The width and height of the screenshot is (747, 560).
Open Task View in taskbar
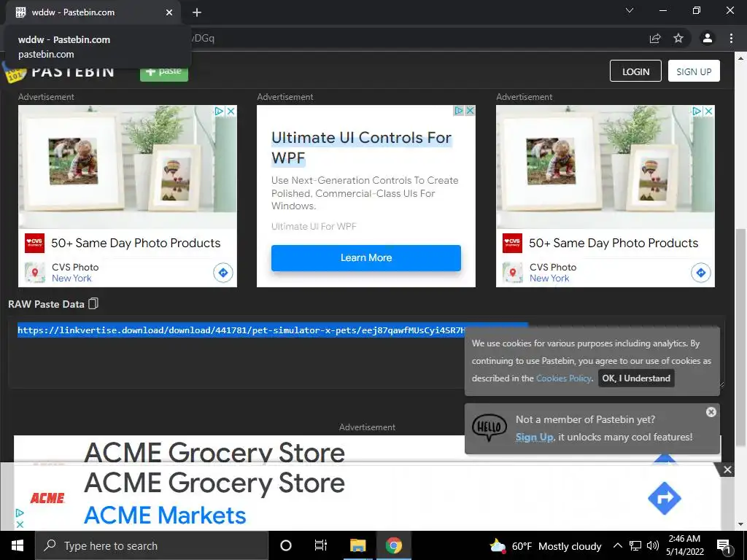(x=321, y=545)
